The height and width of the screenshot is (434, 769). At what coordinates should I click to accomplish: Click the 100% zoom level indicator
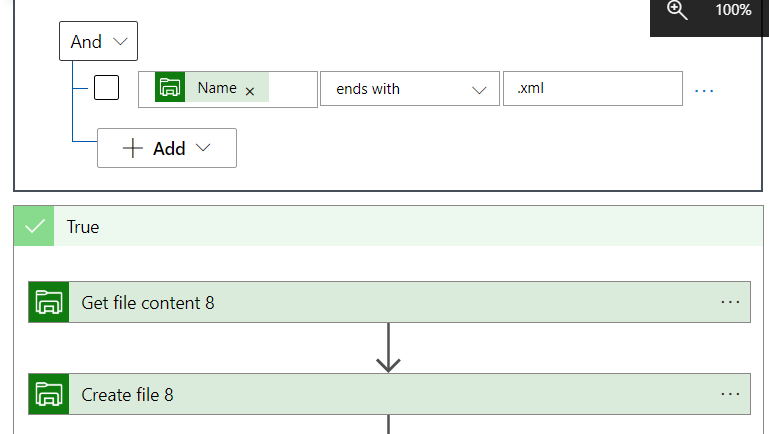pos(733,10)
